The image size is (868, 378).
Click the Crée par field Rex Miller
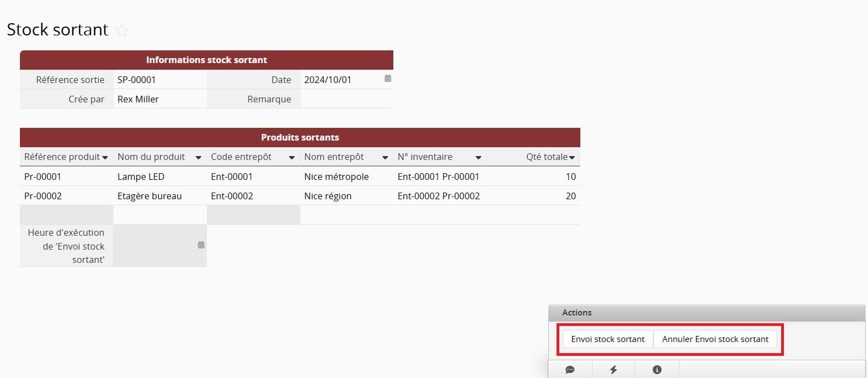[159, 99]
